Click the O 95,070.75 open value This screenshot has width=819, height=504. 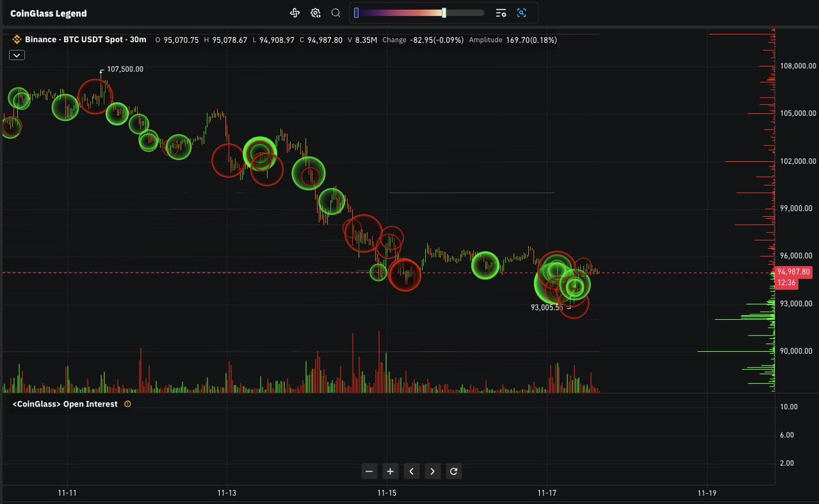coord(177,40)
